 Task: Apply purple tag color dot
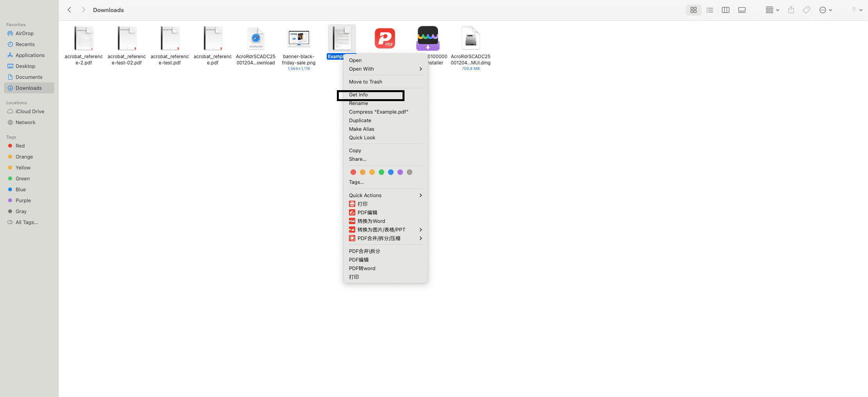(400, 172)
